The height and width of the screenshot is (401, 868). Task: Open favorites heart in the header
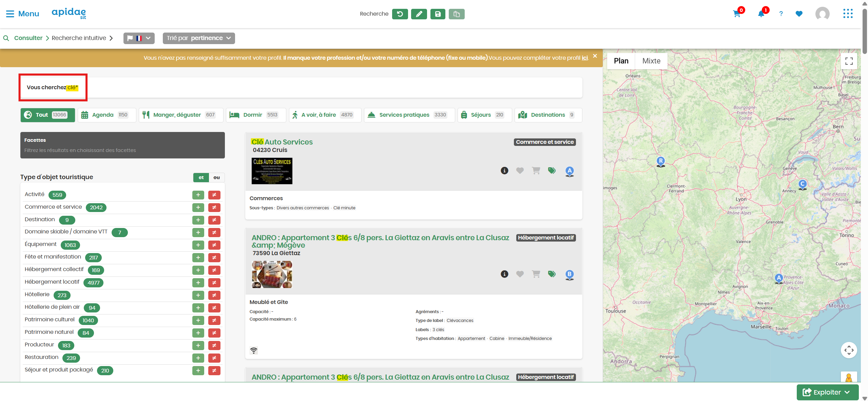[x=799, y=14]
